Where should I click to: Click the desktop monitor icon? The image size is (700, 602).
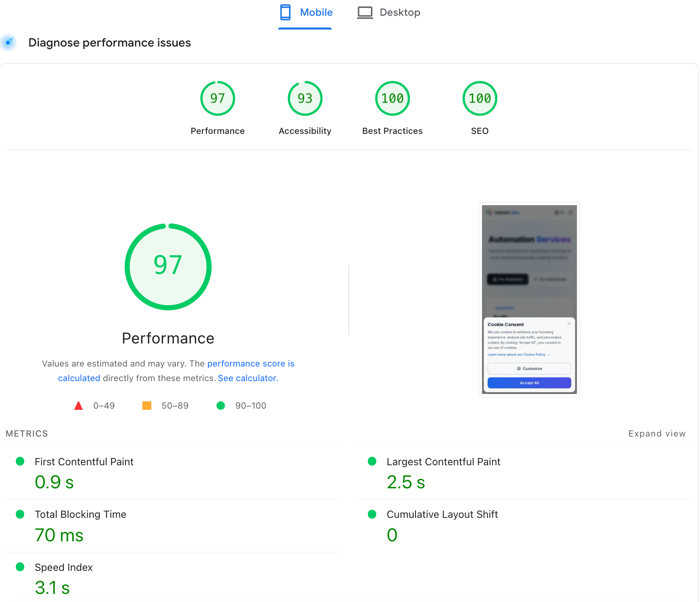365,12
